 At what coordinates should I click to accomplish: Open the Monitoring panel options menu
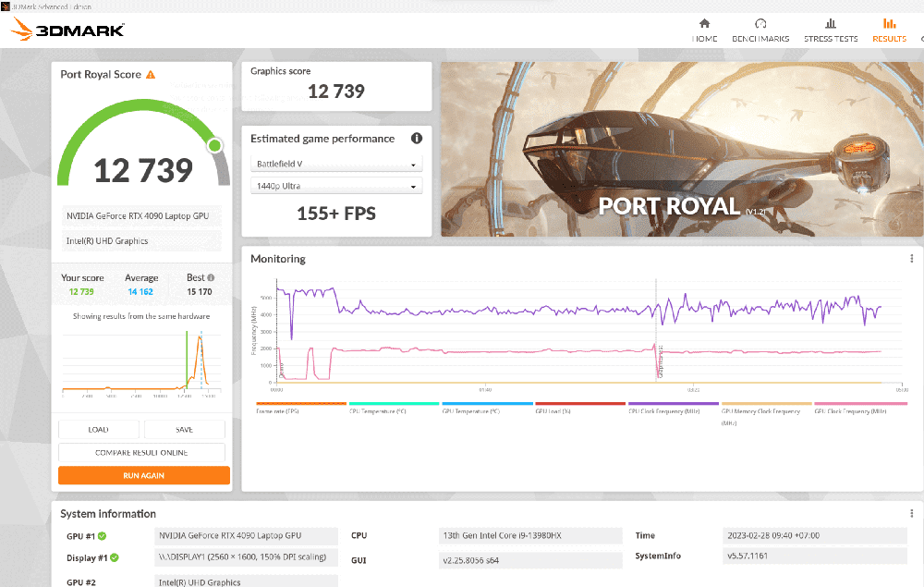point(912,259)
